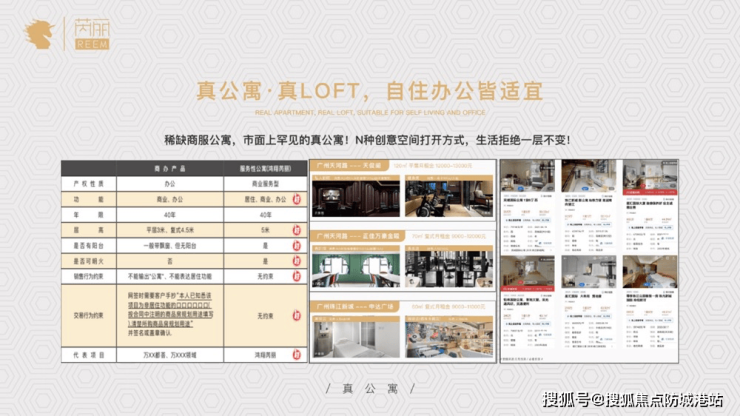Click the 一般带飘窗,但无阳台 cell

[x=169, y=246]
